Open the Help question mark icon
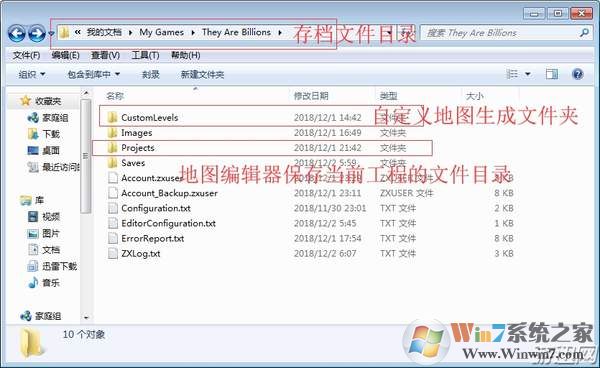600x368 pixels. pyautogui.click(x=577, y=74)
